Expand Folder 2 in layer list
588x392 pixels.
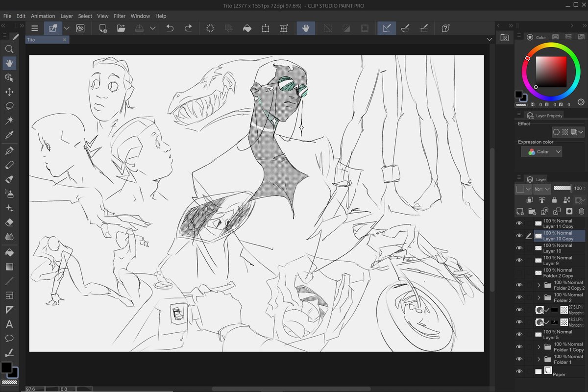pos(539,297)
